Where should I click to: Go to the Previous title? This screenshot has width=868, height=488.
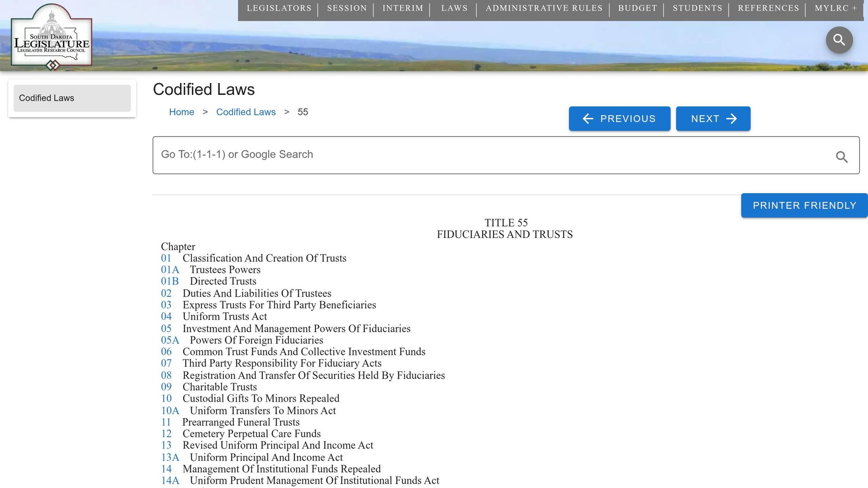[620, 119]
